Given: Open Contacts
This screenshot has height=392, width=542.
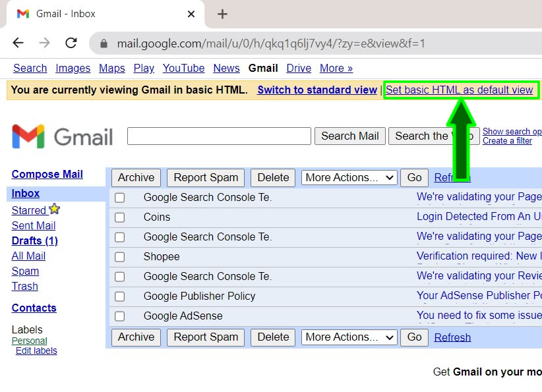Looking at the screenshot, I should pos(34,308).
